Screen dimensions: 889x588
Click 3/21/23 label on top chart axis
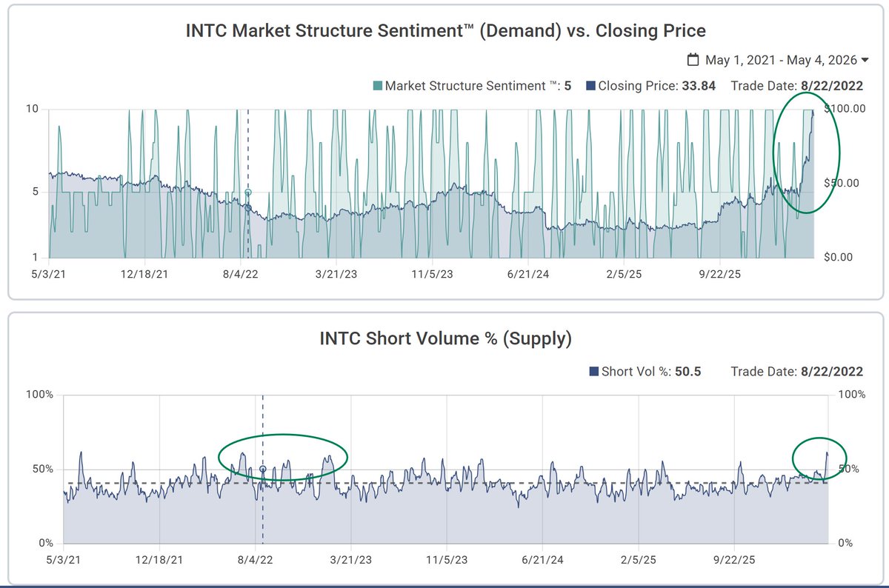(x=336, y=273)
